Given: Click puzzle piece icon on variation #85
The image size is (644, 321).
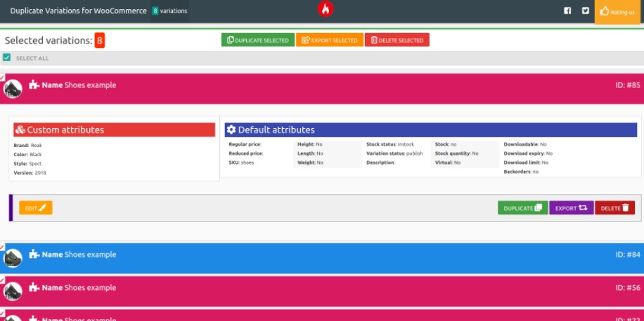Looking at the screenshot, I should (34, 85).
